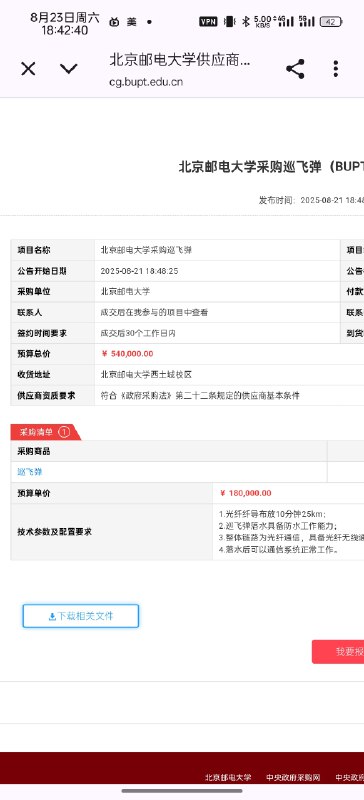The width and height of the screenshot is (364, 800).
Task: Tap the 中央政府采购网 footer link
Action: pos(293,778)
